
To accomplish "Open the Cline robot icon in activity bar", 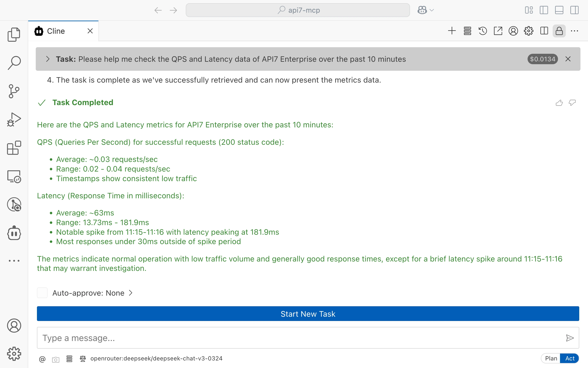I will [x=14, y=233].
